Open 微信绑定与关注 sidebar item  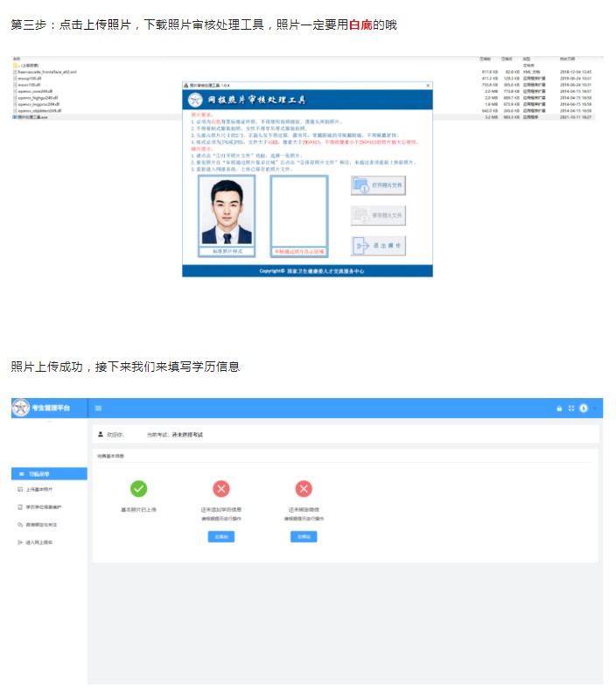44,525
